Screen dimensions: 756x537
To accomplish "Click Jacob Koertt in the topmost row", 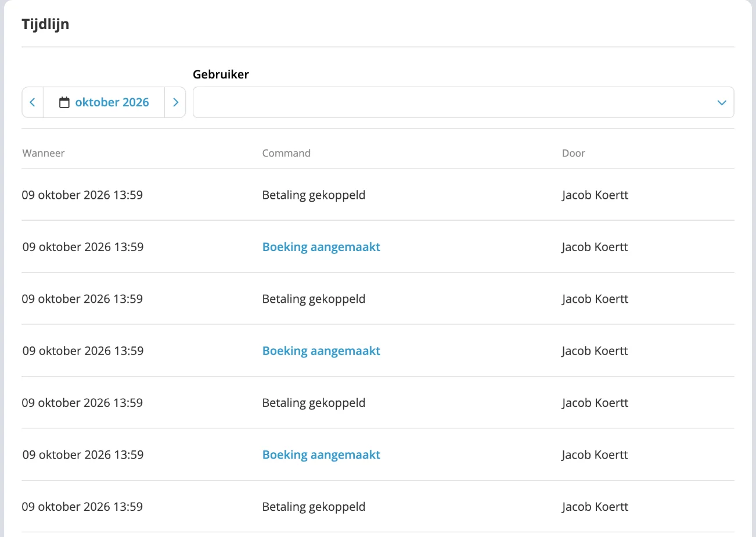I will click(x=595, y=195).
